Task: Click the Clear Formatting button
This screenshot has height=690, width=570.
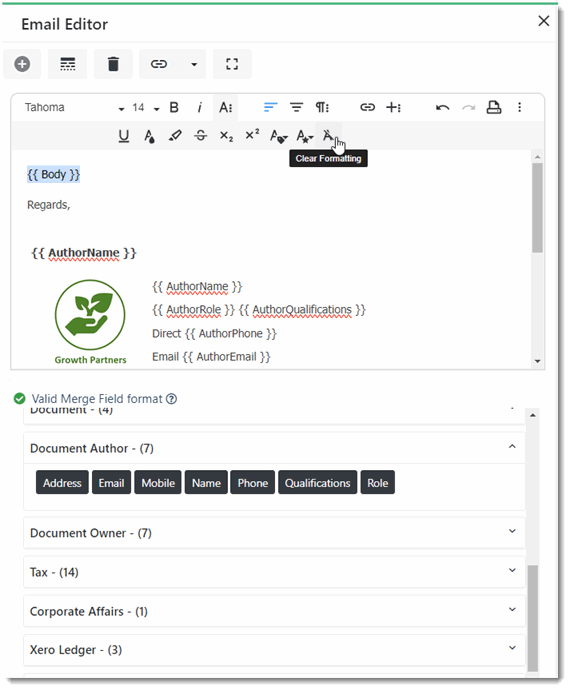Action: tap(328, 136)
